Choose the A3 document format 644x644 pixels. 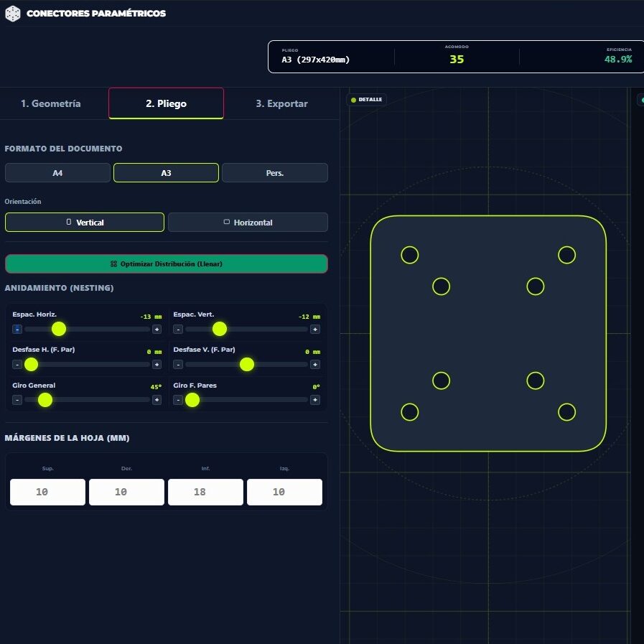coord(166,173)
